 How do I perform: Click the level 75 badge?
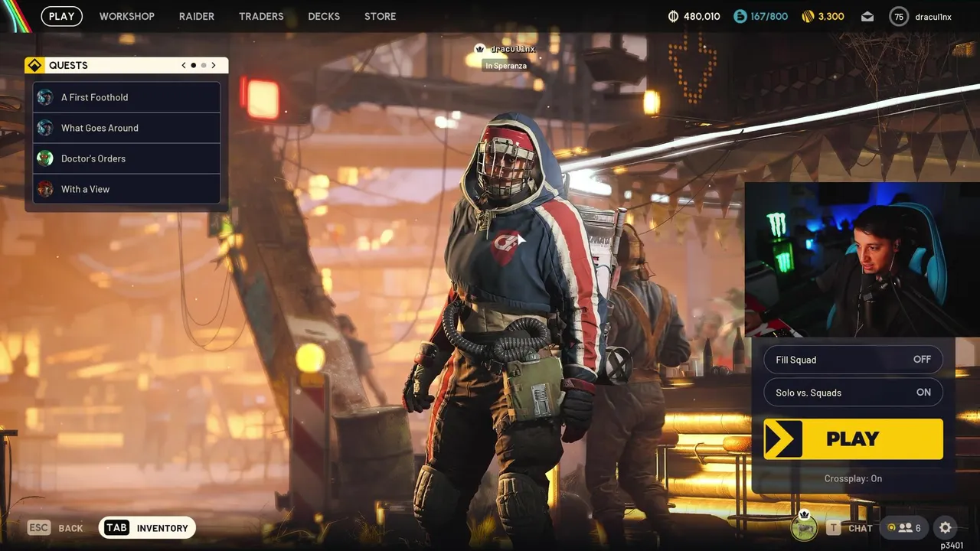[x=899, y=16]
